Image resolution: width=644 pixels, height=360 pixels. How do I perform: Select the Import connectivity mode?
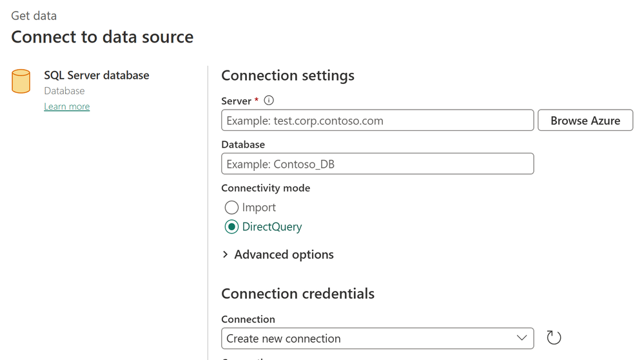231,207
